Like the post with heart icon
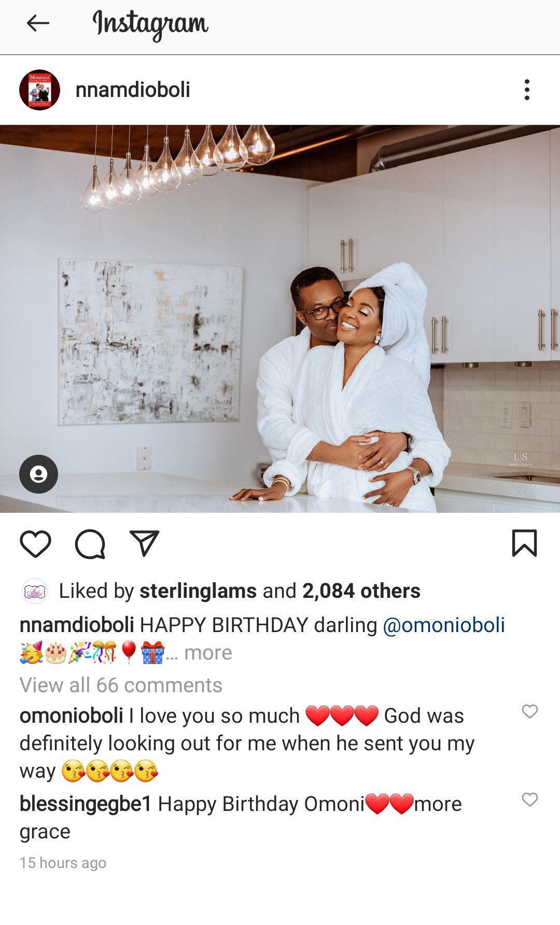 coord(35,544)
